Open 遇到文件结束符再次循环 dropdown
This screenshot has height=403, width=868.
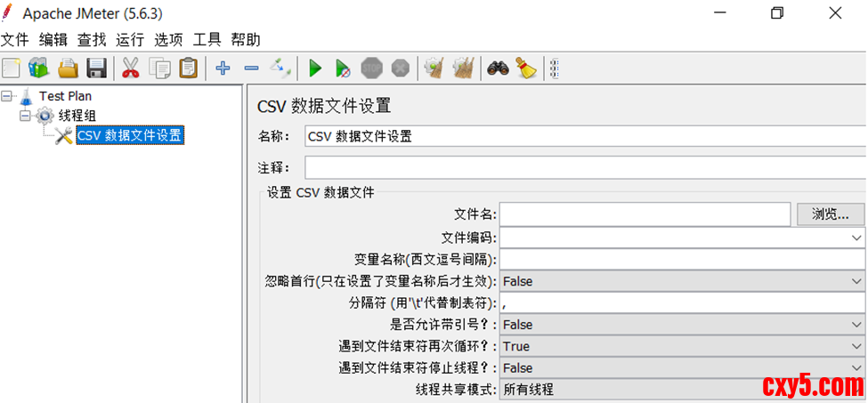tap(856, 347)
